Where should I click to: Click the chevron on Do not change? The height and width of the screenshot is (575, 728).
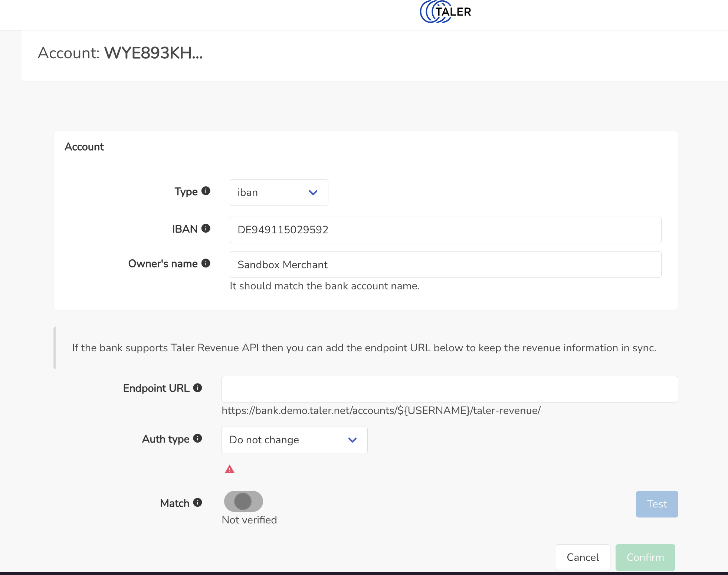pos(352,440)
